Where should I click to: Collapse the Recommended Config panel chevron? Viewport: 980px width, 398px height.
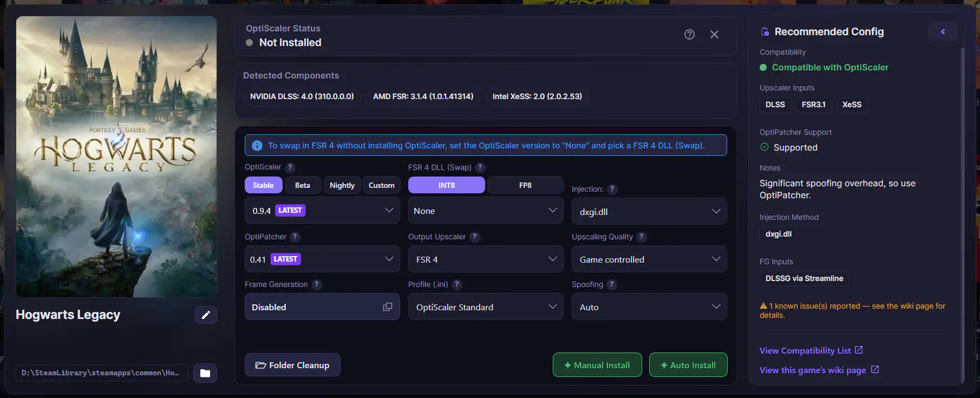point(943,31)
